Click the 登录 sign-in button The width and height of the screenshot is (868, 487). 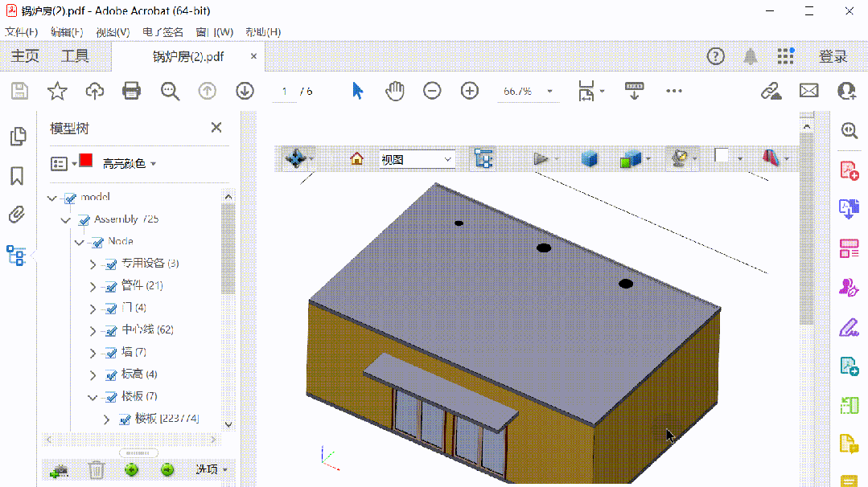tap(833, 56)
